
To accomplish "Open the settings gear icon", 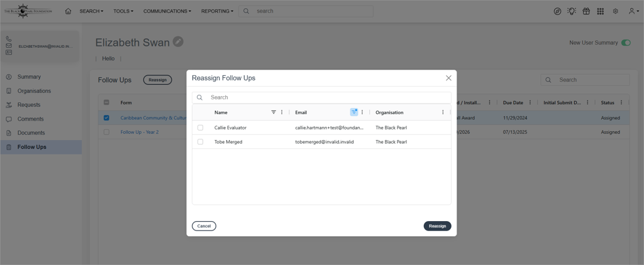I will [x=615, y=11].
